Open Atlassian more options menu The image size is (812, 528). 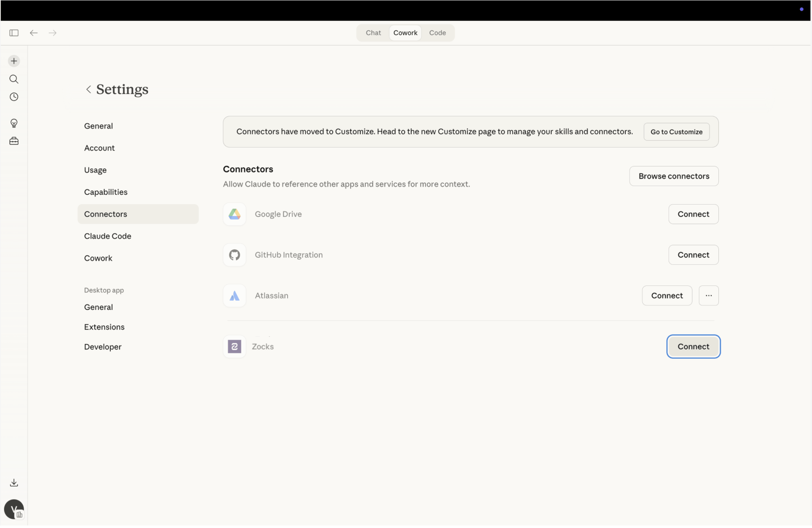pyautogui.click(x=708, y=295)
